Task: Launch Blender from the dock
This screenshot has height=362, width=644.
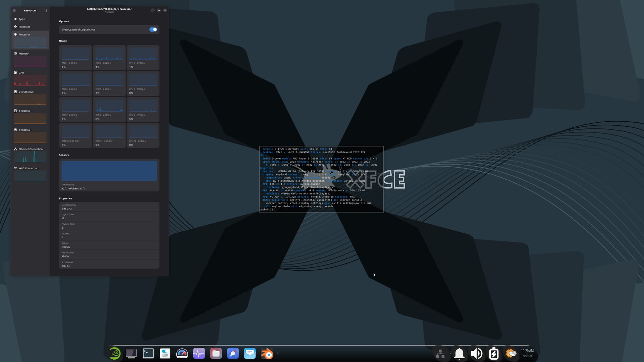Action: pos(267,353)
